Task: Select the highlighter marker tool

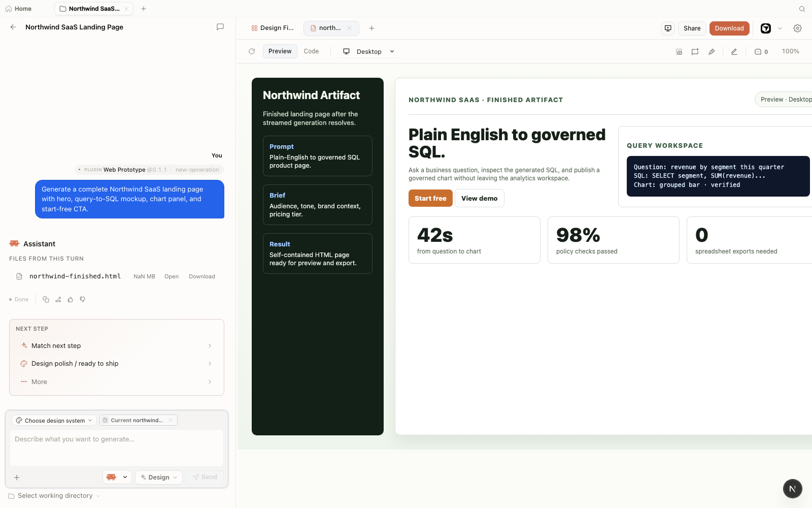Action: [712, 51]
